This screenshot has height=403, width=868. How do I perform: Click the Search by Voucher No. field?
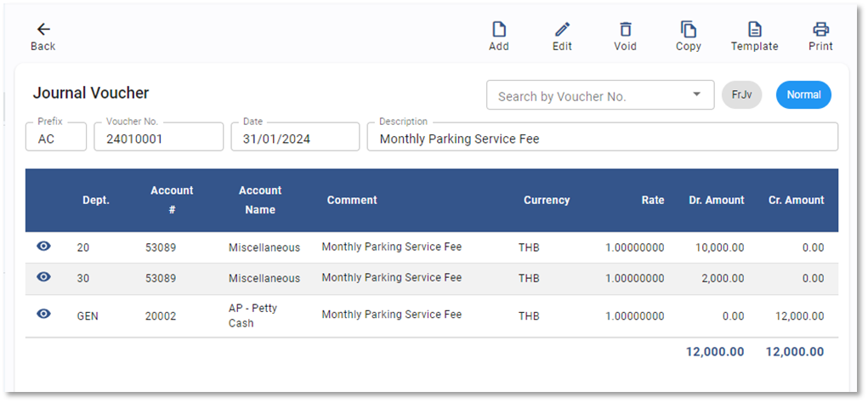(x=587, y=96)
